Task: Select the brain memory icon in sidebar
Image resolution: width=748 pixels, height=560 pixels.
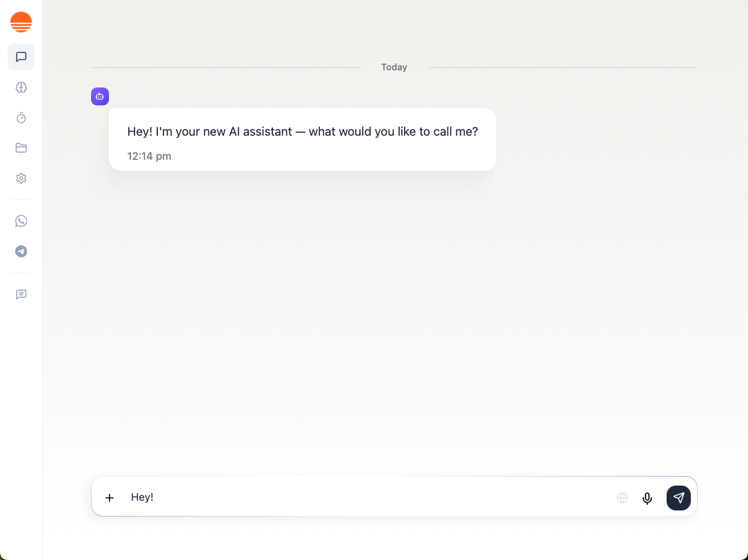Action: click(x=21, y=87)
